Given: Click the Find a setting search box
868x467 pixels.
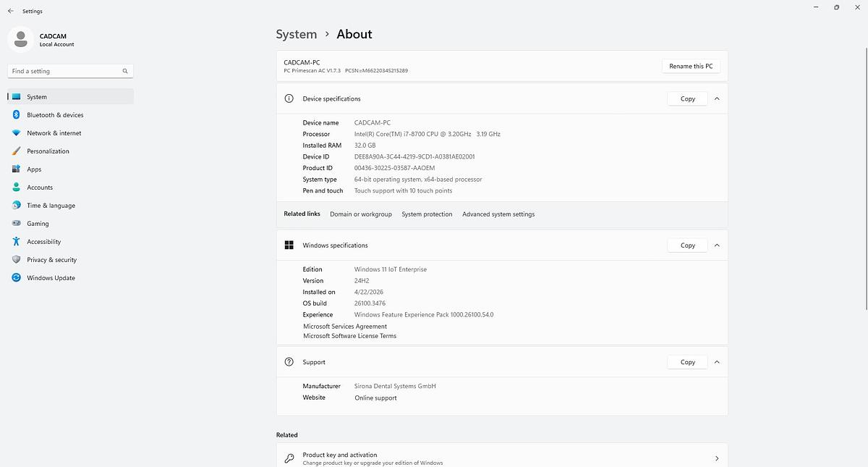Looking at the screenshot, I should click(x=65, y=71).
